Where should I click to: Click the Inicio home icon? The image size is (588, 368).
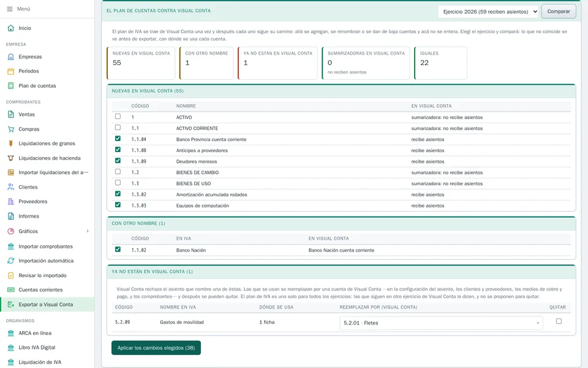click(x=11, y=28)
